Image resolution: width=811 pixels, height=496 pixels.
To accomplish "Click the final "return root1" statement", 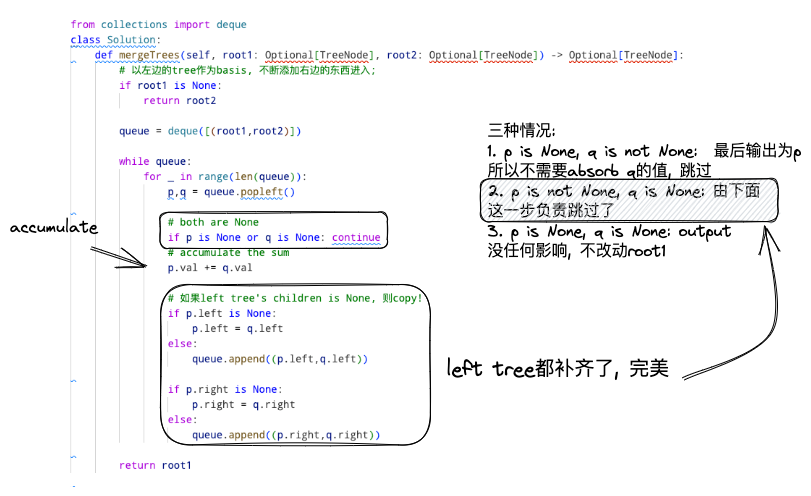I will (x=154, y=466).
